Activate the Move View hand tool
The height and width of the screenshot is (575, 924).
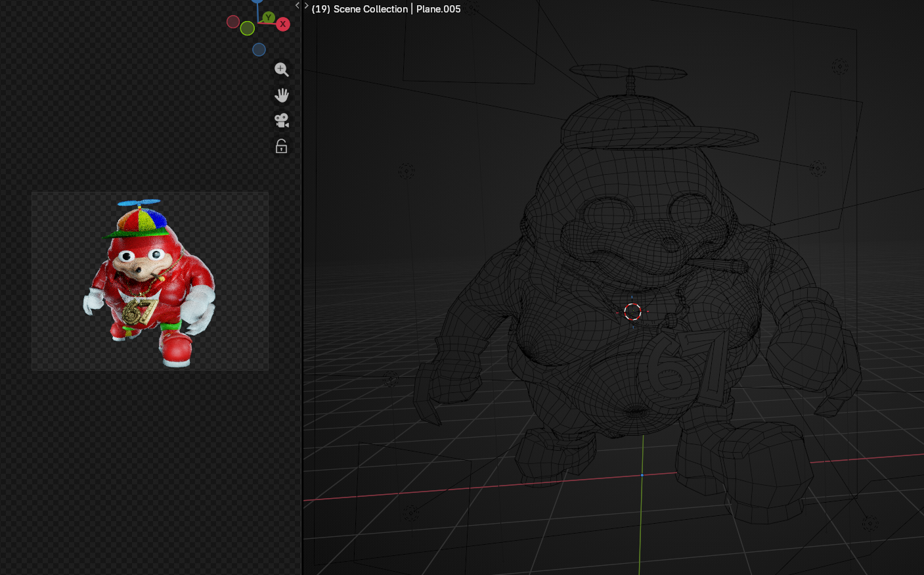281,95
